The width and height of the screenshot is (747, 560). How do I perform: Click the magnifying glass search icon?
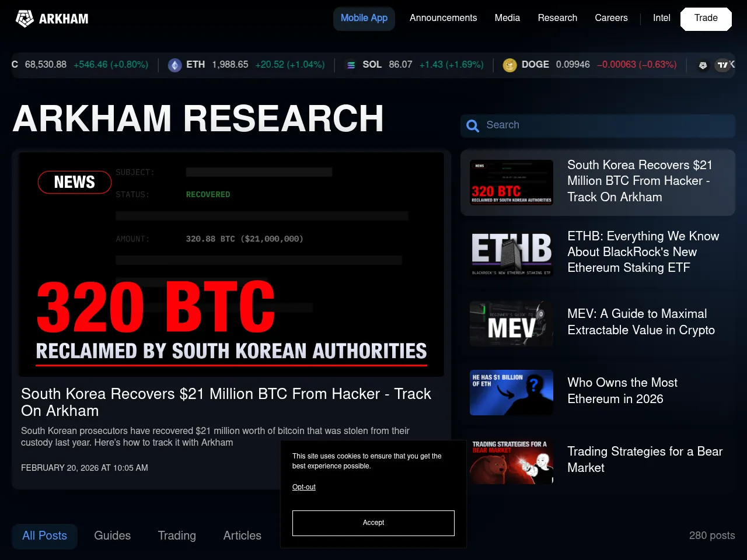pos(473,125)
